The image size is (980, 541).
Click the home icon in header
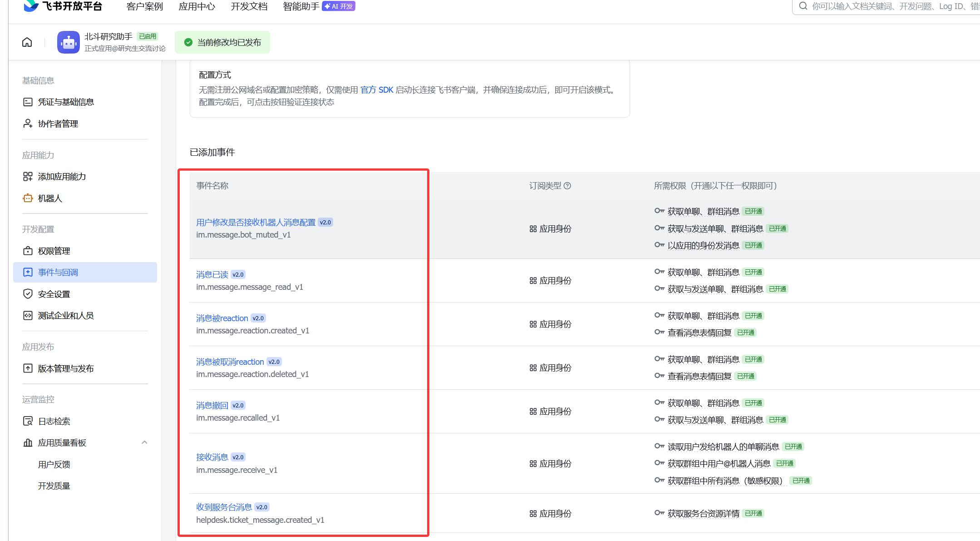[27, 42]
